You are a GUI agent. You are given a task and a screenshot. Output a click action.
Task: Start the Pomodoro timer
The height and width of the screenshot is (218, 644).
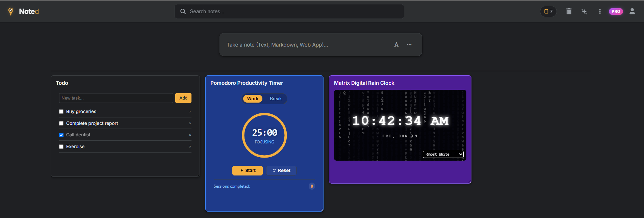pos(248,170)
